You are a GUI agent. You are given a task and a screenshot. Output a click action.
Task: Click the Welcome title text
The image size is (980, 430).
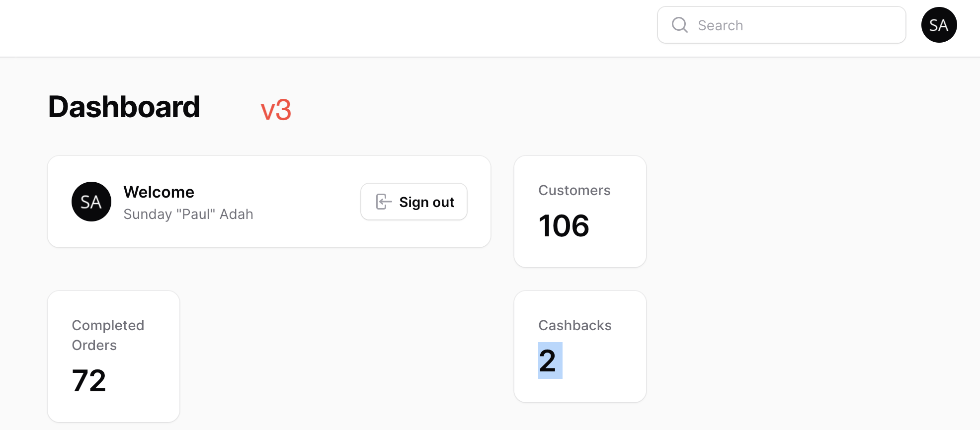click(x=159, y=192)
